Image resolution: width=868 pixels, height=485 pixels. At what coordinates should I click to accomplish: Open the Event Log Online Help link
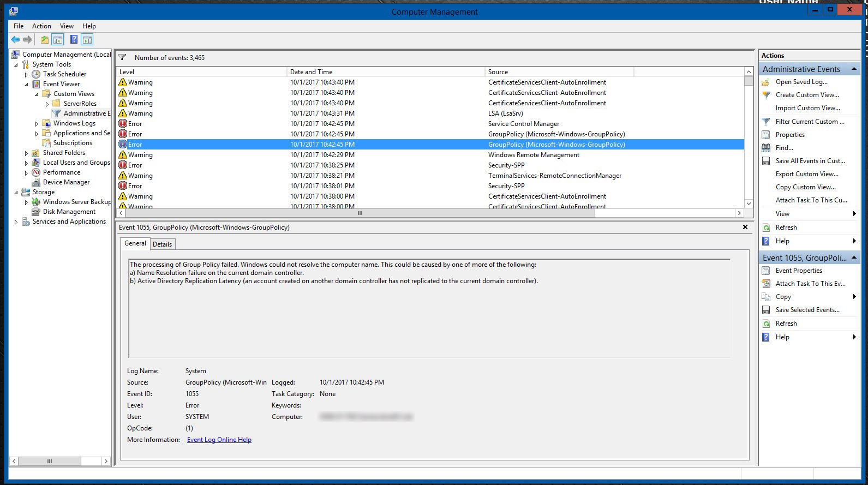pyautogui.click(x=219, y=440)
